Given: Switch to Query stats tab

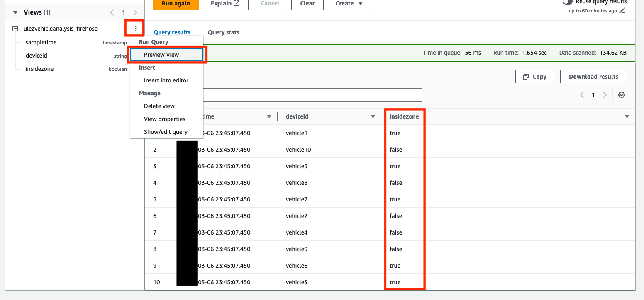Looking at the screenshot, I should pyautogui.click(x=223, y=32).
